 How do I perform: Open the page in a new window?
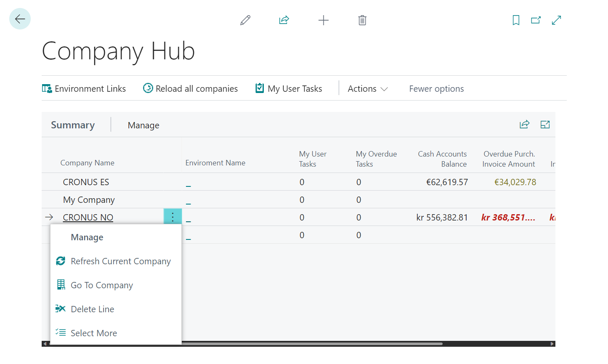(x=536, y=20)
